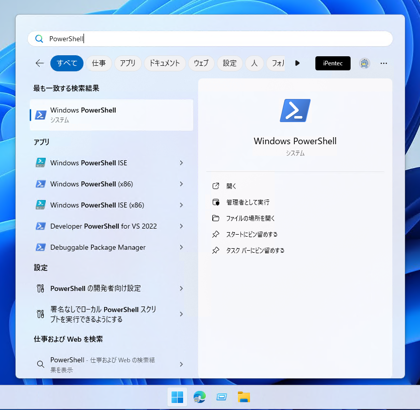The image size is (420, 410).
Task: Open the three-dot more options menu
Action: click(384, 63)
